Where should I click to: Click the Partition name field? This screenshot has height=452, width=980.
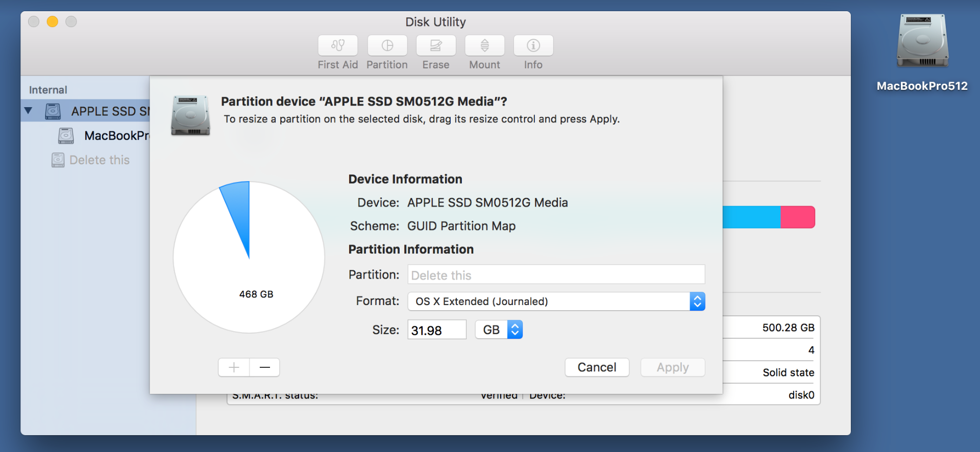pyautogui.click(x=556, y=274)
